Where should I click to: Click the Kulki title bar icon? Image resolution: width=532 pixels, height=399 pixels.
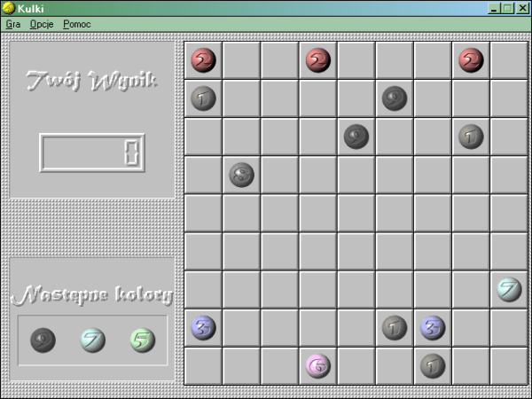8,8
